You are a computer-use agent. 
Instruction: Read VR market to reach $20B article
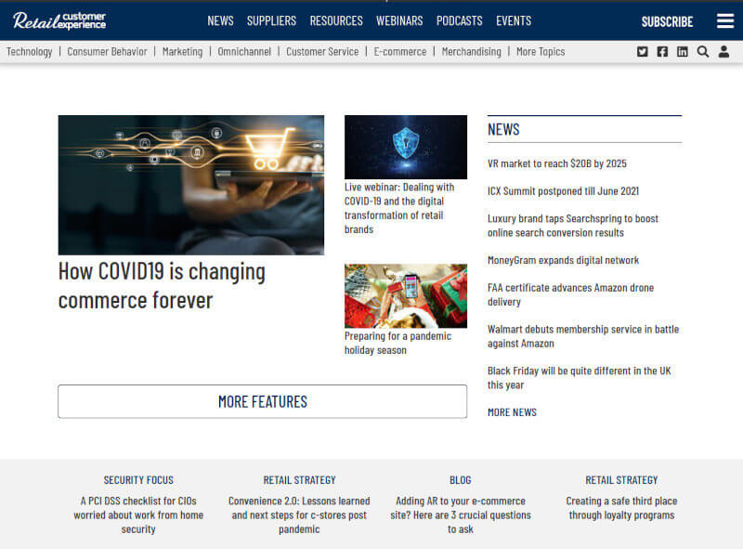[x=557, y=163]
